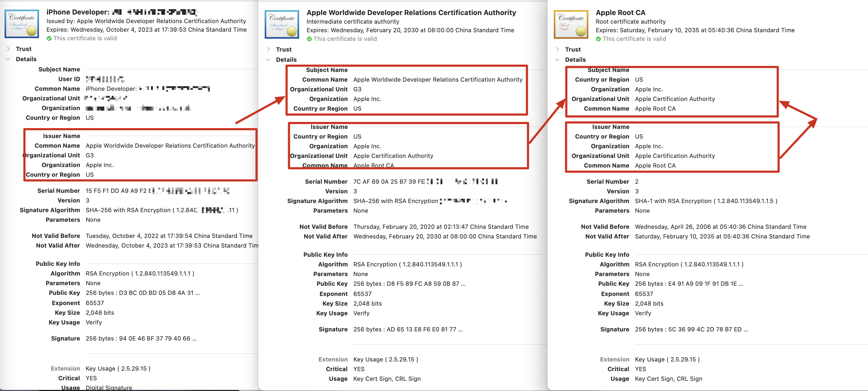
Task: Expand Trust section in WWDR Authority window
Action: (268, 49)
